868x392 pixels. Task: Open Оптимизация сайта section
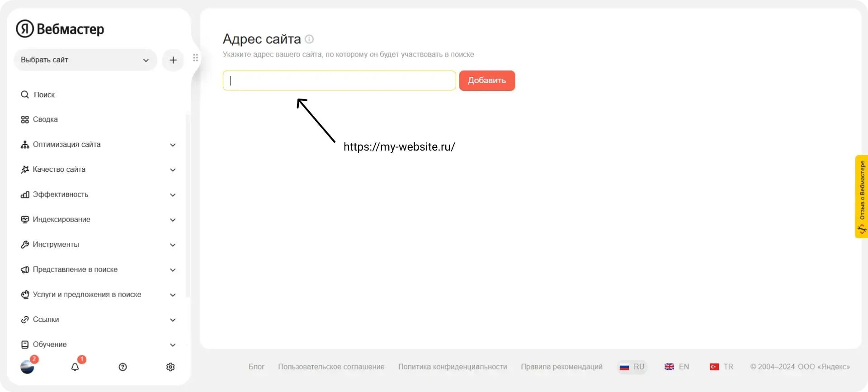coord(66,144)
